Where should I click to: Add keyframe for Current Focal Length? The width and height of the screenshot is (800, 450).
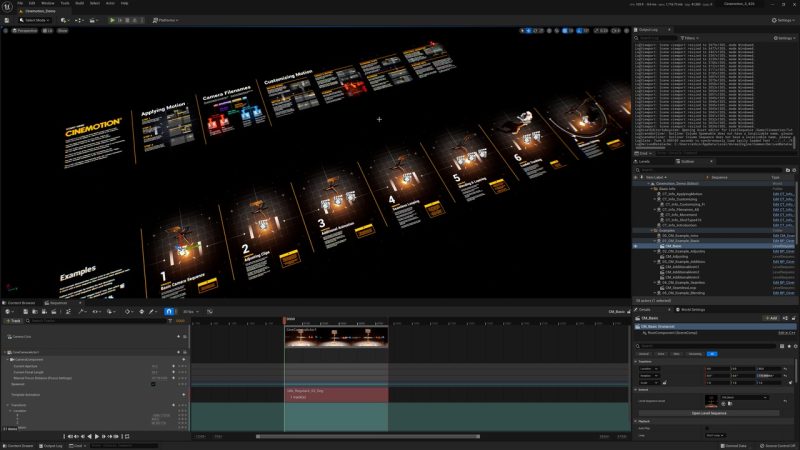[x=173, y=372]
